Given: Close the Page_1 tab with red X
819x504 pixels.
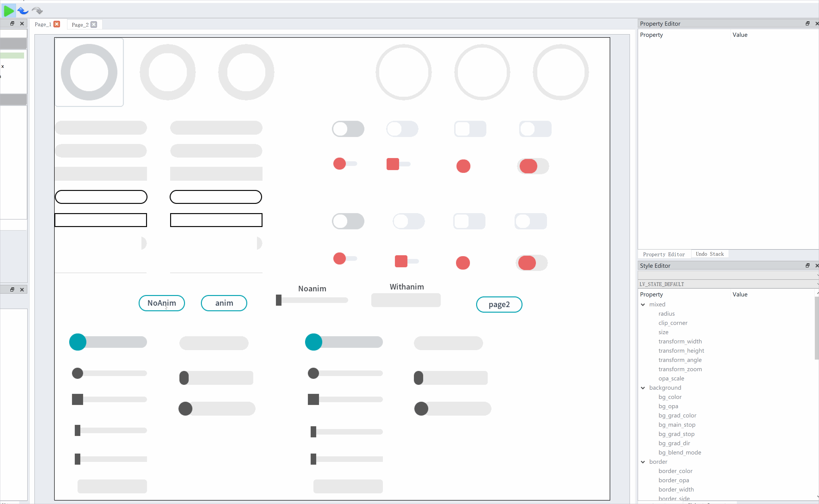Looking at the screenshot, I should click(x=57, y=24).
